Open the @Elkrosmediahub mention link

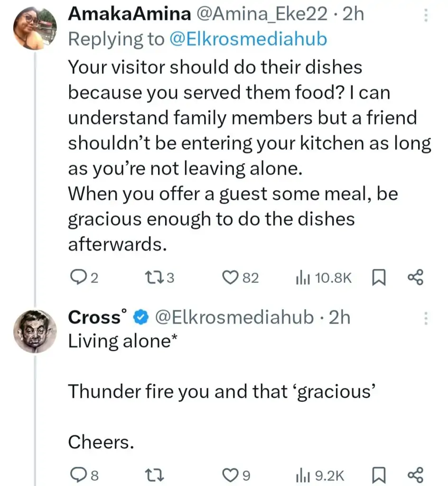coord(248,38)
